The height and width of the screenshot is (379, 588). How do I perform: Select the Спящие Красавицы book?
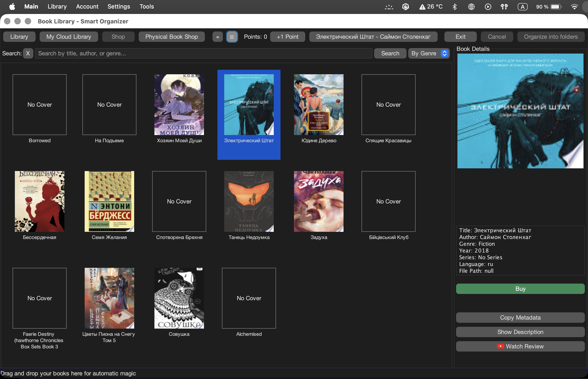388,105
